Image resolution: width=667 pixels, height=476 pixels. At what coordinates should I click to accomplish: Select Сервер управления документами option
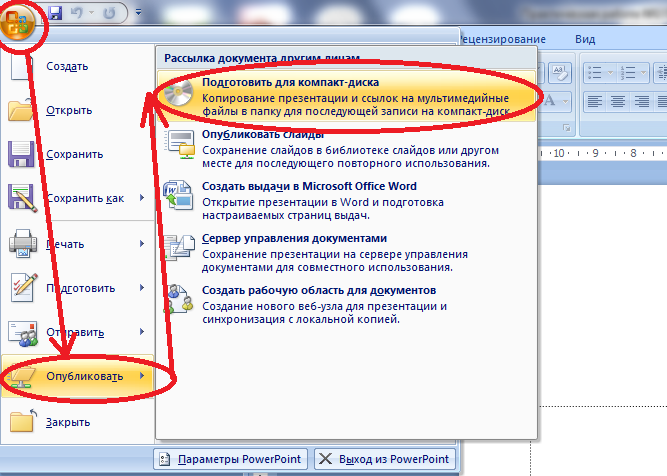click(346, 253)
